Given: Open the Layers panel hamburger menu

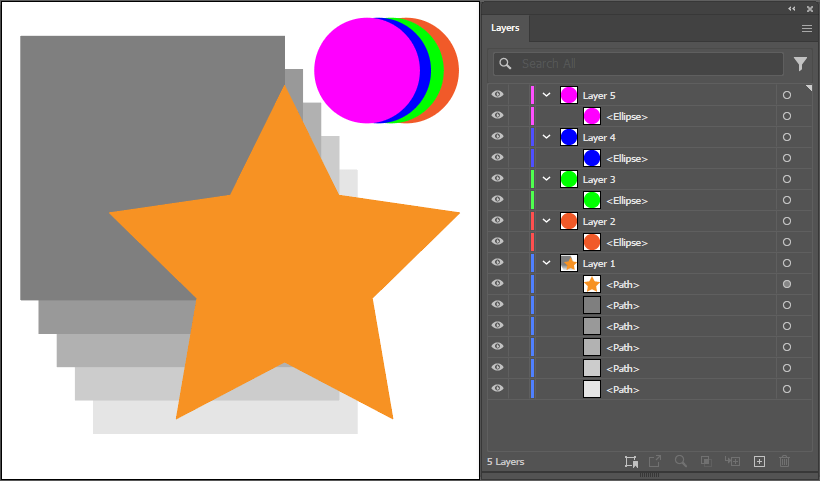Looking at the screenshot, I should pos(806,28).
